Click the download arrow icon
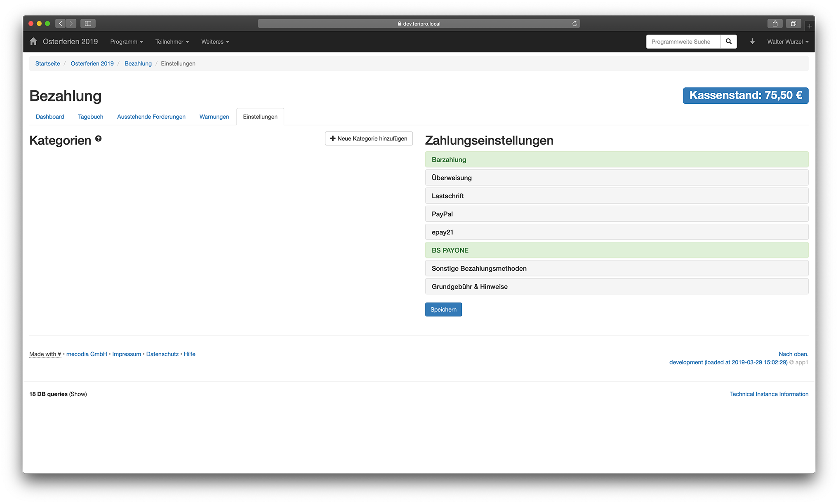 tap(752, 42)
